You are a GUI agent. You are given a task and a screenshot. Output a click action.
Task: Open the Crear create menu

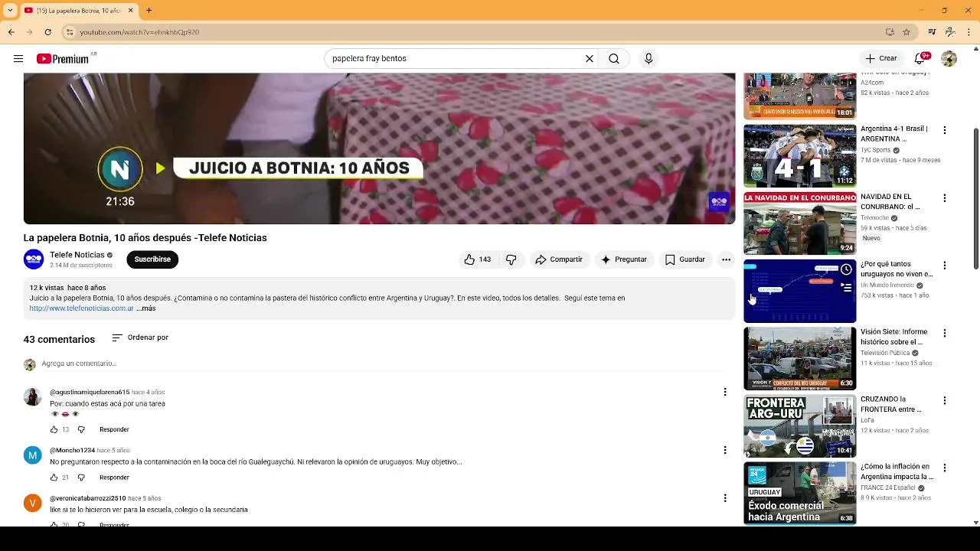881,59
